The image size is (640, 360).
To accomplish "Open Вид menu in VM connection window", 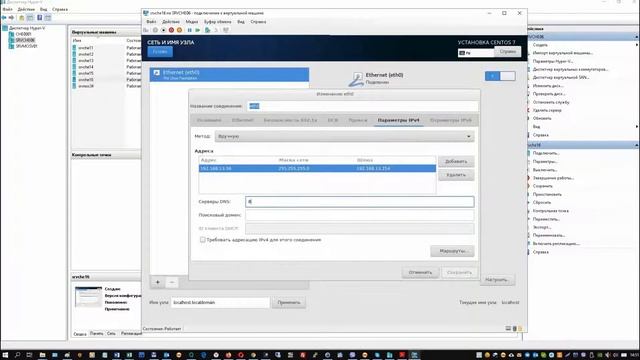I will [x=241, y=22].
